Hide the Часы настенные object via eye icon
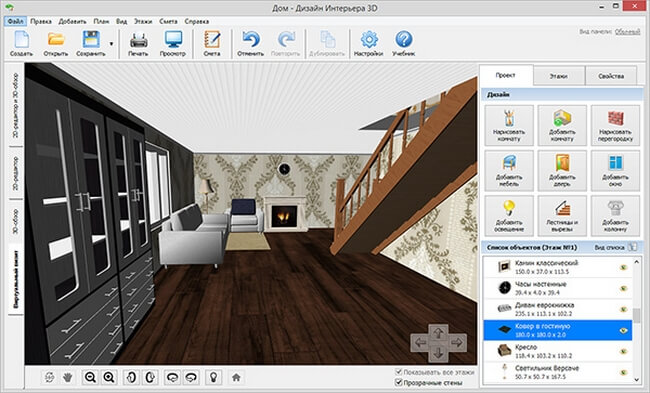Image resolution: width=650 pixels, height=393 pixels. pyautogui.click(x=623, y=288)
